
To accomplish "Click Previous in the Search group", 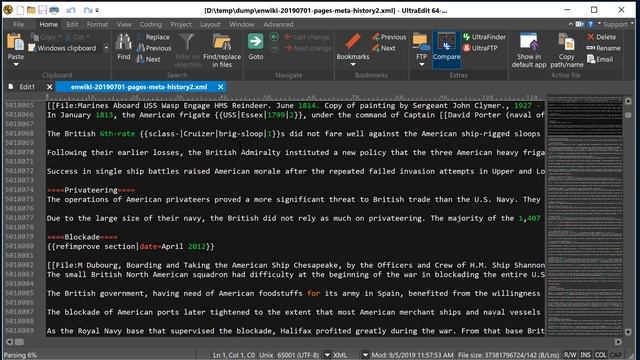I will tap(153, 48).
